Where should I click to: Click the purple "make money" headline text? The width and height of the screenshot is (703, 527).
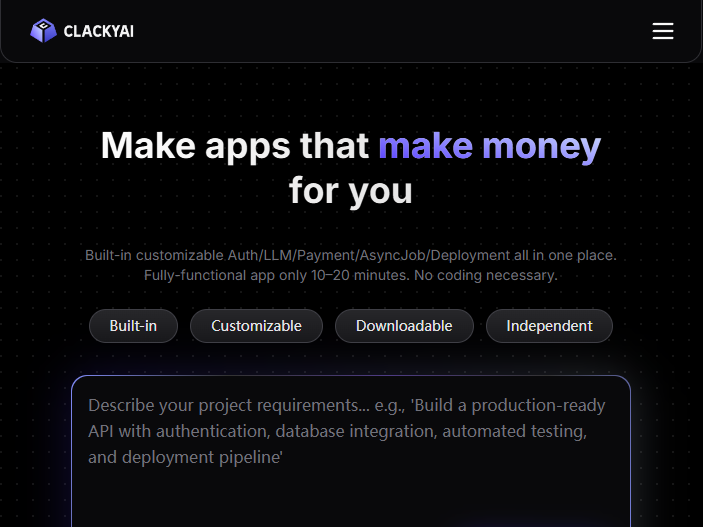489,146
